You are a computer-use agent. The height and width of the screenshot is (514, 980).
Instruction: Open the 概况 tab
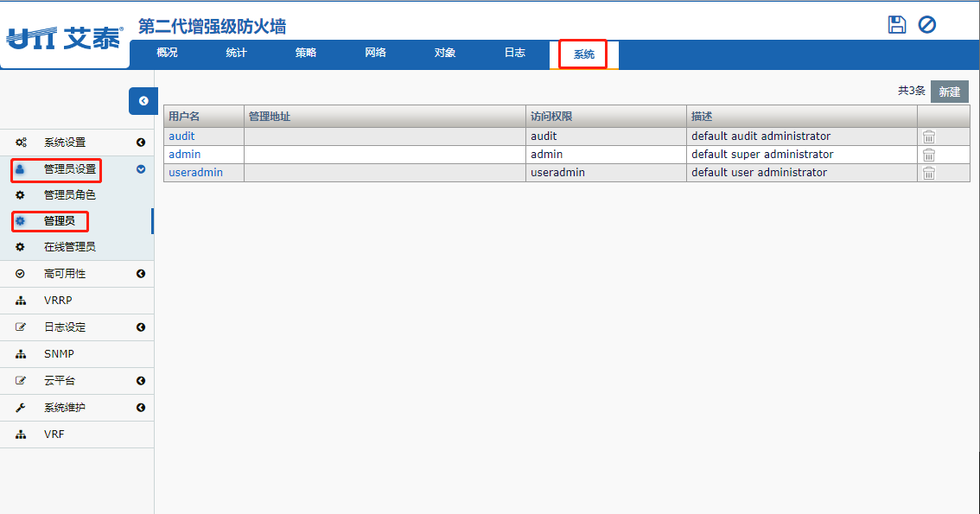[x=167, y=53]
